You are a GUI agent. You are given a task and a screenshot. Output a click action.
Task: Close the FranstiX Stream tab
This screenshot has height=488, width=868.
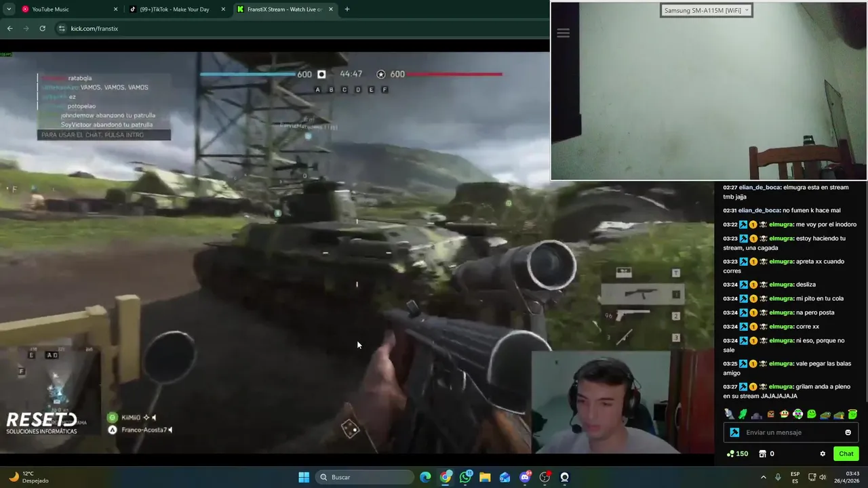330,9
